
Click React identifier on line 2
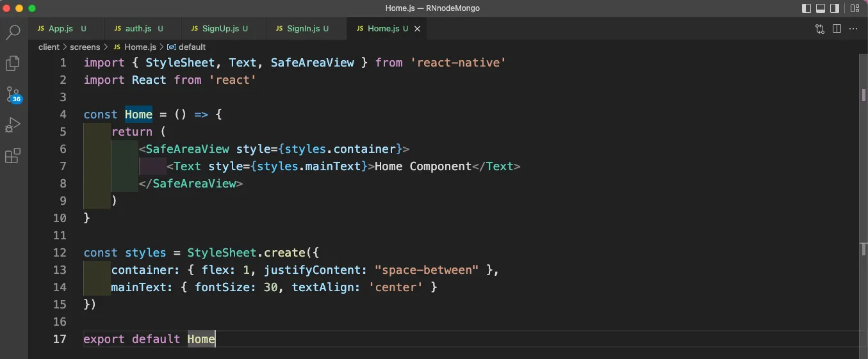tap(149, 80)
